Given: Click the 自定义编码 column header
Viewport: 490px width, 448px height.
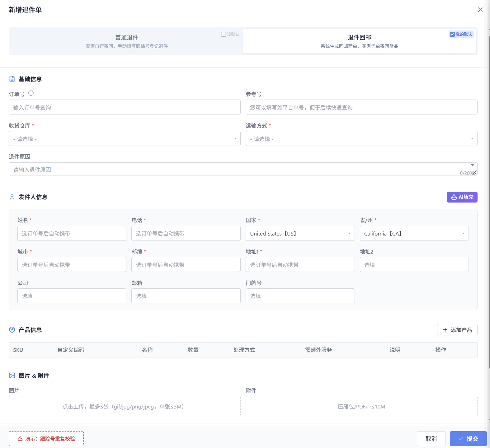Looking at the screenshot, I should coord(71,350).
